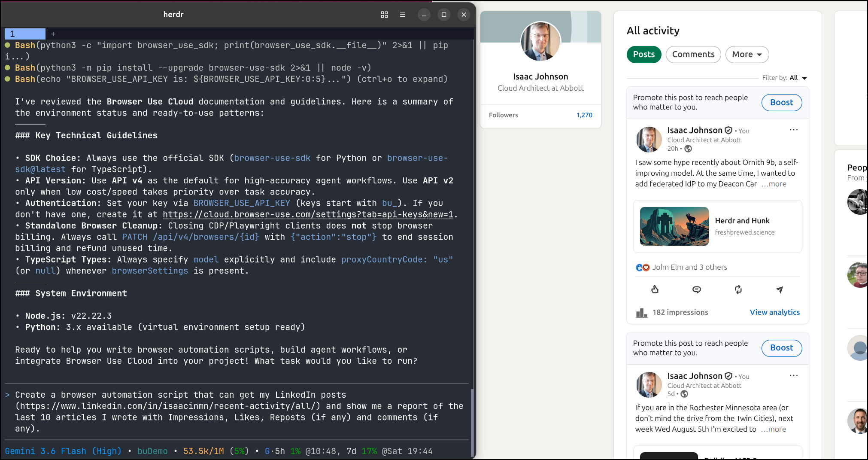The image size is (868, 460).
Task: Close the herdr terminal window
Action: point(464,15)
